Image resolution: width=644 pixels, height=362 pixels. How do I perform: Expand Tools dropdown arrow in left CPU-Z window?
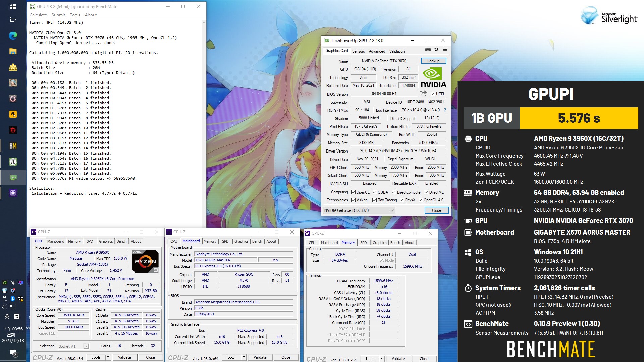(x=108, y=357)
